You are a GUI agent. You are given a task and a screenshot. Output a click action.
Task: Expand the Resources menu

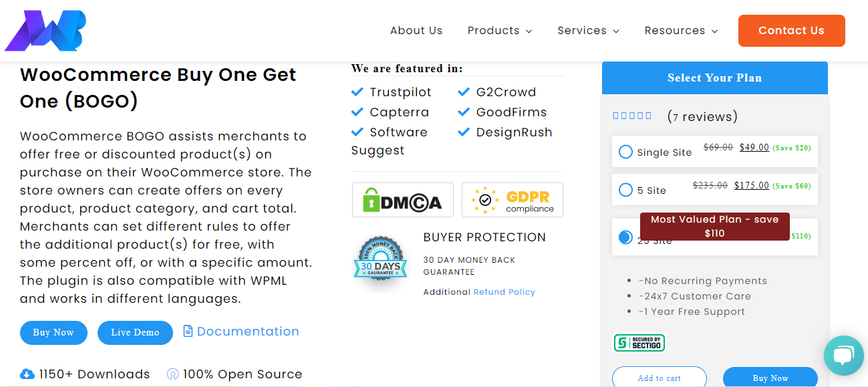pos(682,31)
